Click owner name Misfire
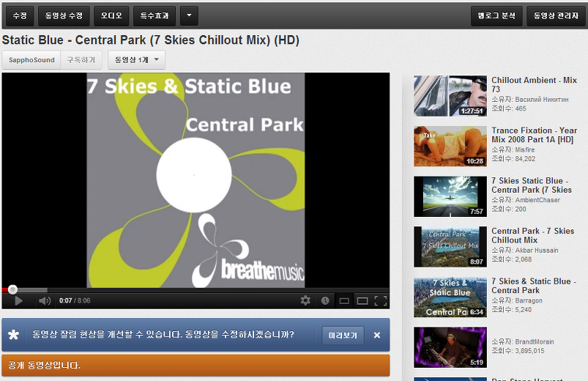Viewport: 588px width, 381px height. [x=524, y=149]
